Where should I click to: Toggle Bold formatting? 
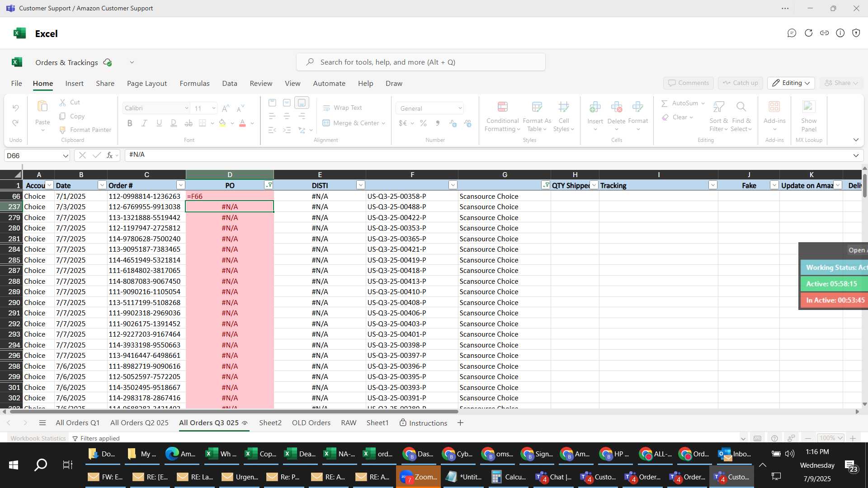(x=130, y=123)
